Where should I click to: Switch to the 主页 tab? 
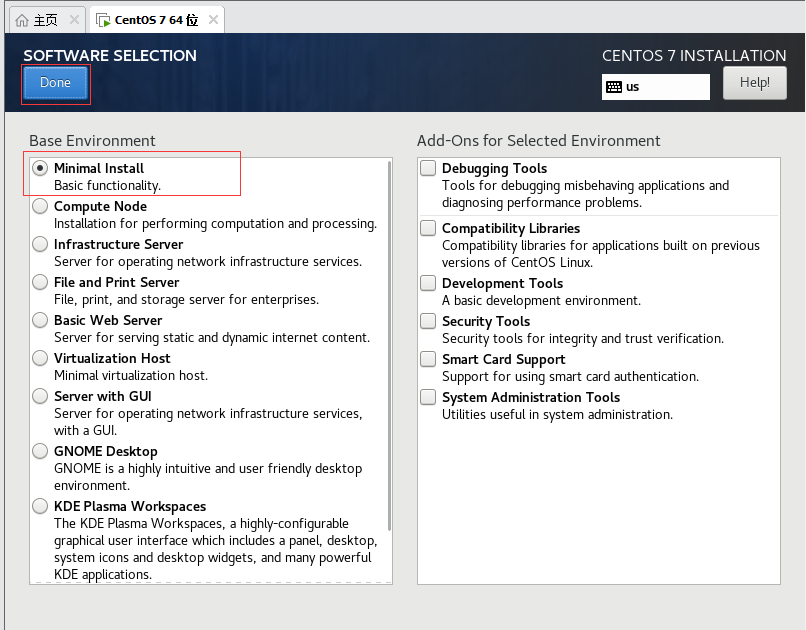[46, 21]
